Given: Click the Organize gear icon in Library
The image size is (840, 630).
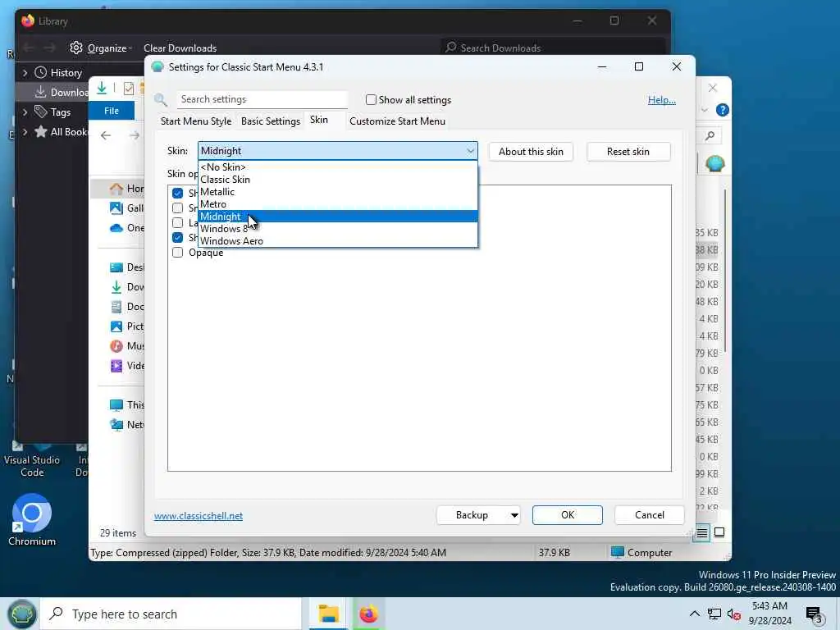Looking at the screenshot, I should pos(76,48).
